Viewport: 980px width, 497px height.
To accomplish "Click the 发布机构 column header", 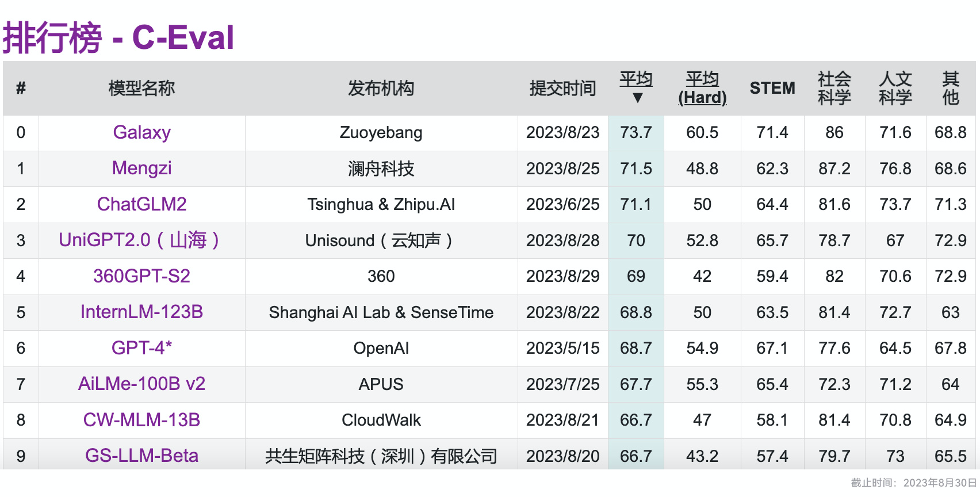I will pos(381,88).
